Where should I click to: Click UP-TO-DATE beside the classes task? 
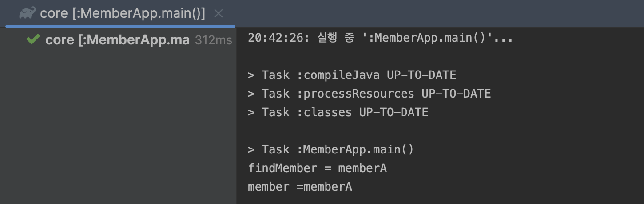pyautogui.click(x=394, y=112)
